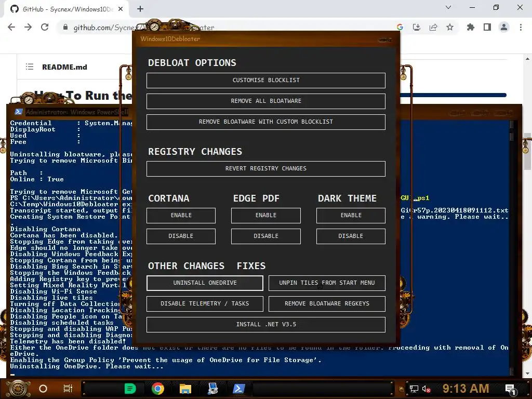Click Disable Telemetry / Tasks button
This screenshot has width=532, height=399.
coord(205,303)
